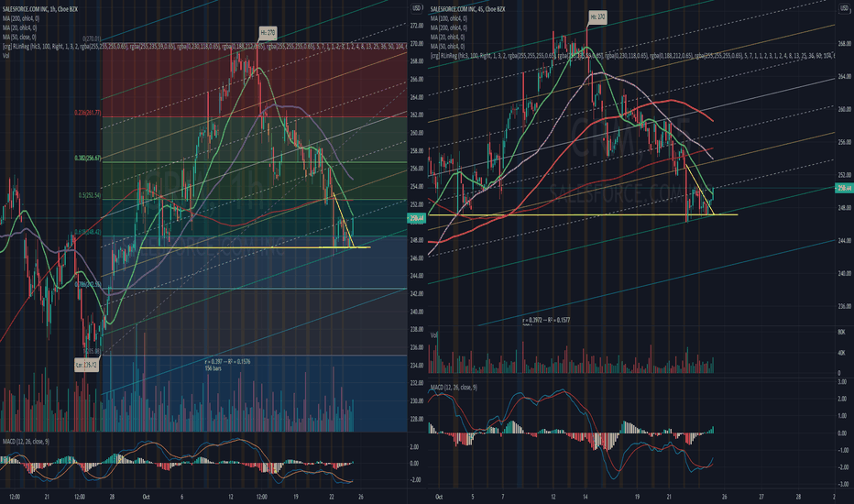
Task: Select the 0.5(252.54) Fibonacci level label
Action: coord(89,195)
